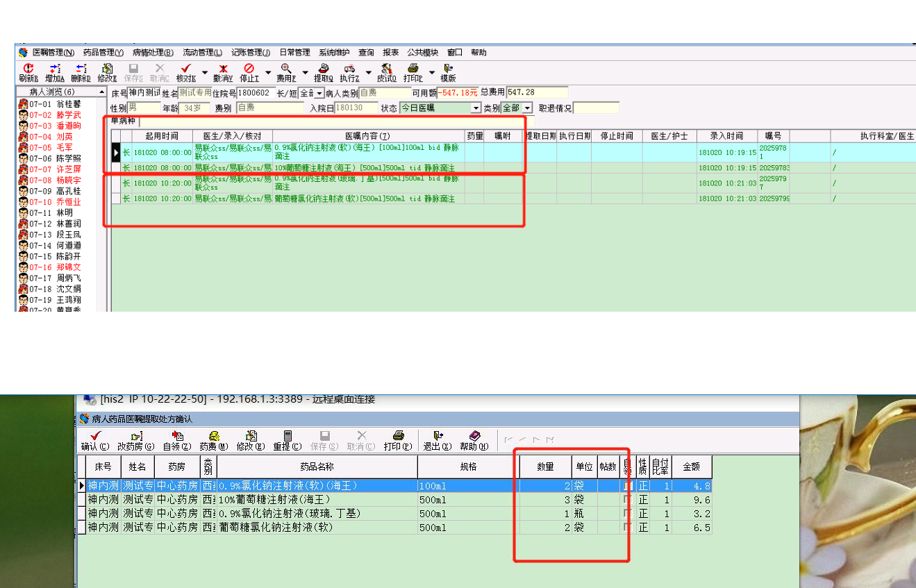This screenshot has width=916, height=588.
Task: Expand the dropdown arrow beside 执行
Action: click(x=369, y=72)
